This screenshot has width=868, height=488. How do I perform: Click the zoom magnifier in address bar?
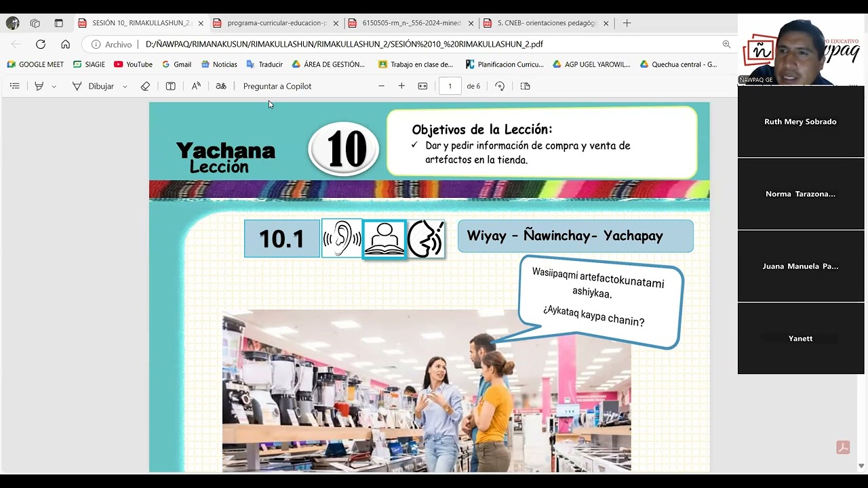coord(726,44)
